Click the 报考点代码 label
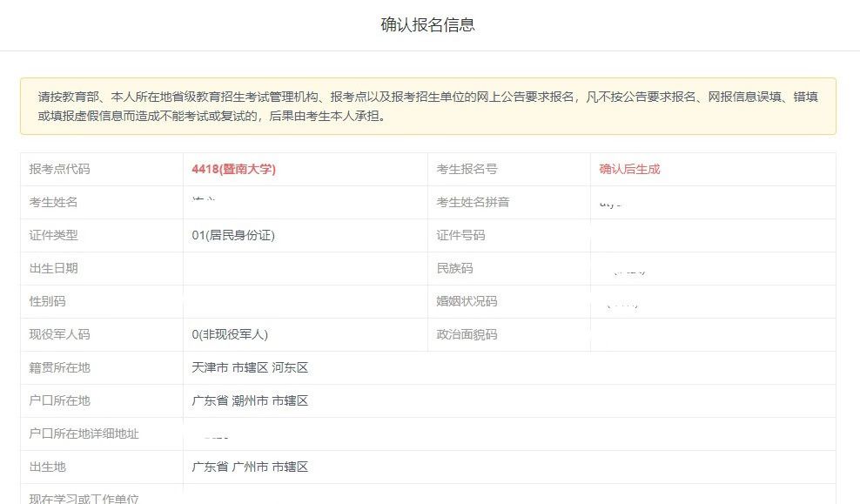The image size is (860, 504). point(59,169)
